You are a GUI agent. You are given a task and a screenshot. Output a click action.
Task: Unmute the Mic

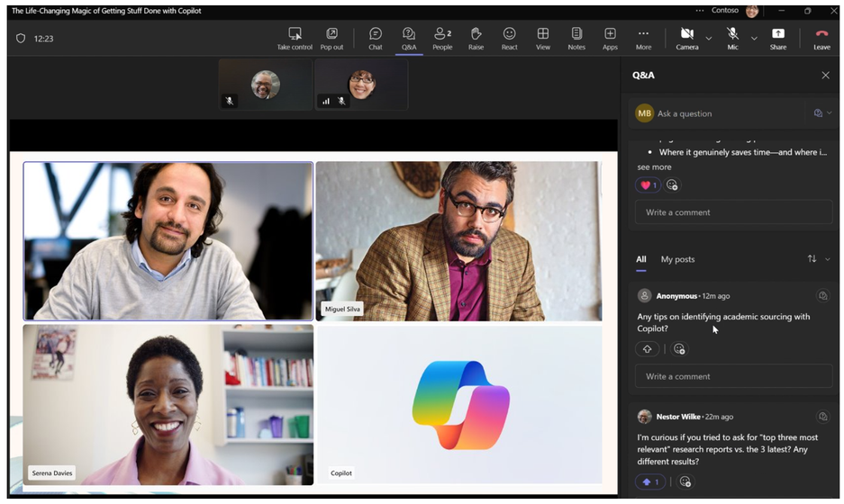pyautogui.click(x=732, y=39)
